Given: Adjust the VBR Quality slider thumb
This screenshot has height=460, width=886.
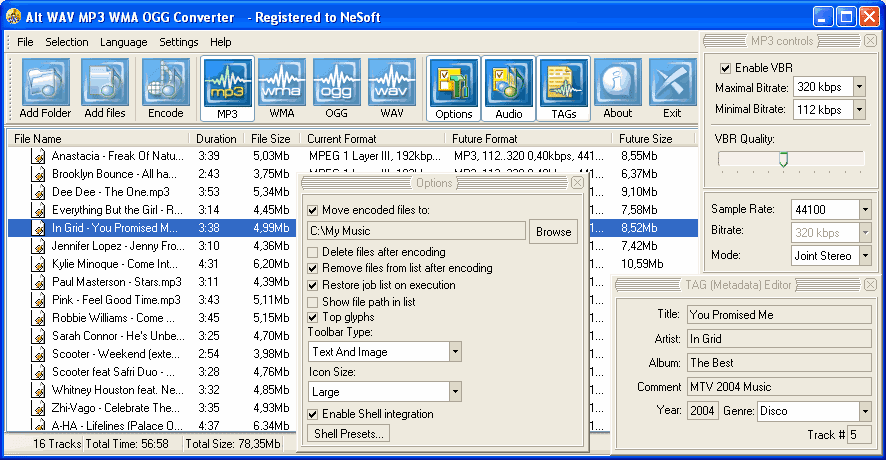Looking at the screenshot, I should coord(783,159).
